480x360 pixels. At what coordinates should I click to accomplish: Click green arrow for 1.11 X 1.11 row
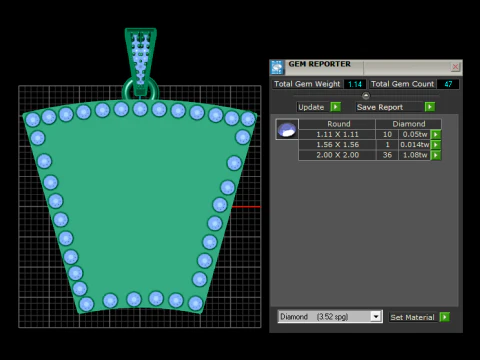(x=436, y=134)
